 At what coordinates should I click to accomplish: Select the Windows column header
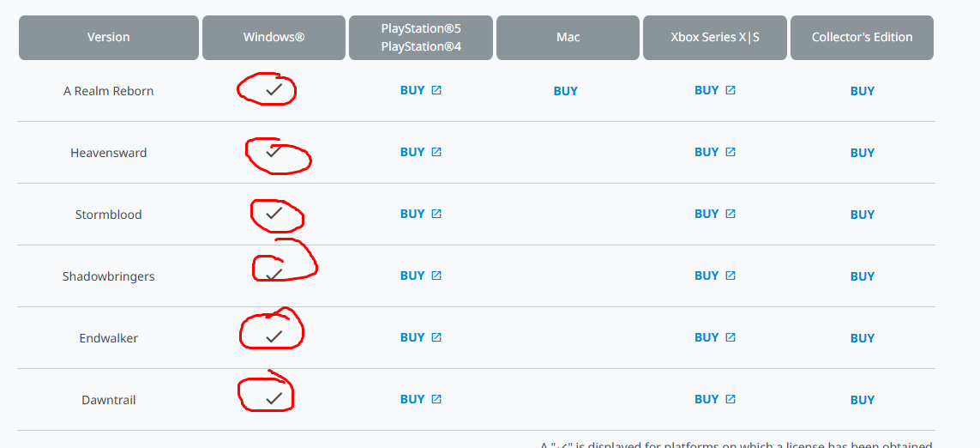click(274, 38)
